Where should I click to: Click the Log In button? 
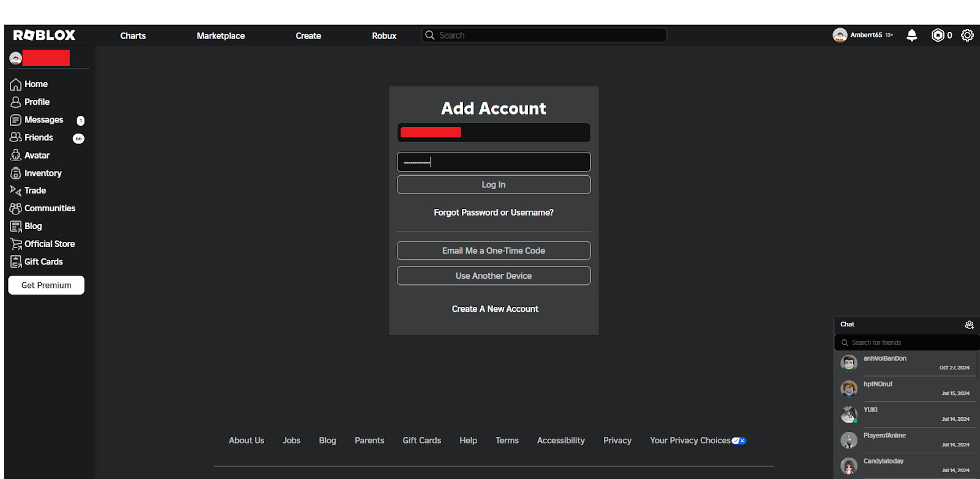[494, 184]
